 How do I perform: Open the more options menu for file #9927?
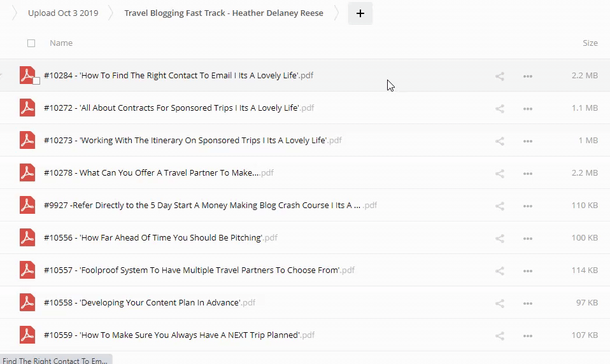pos(527,206)
